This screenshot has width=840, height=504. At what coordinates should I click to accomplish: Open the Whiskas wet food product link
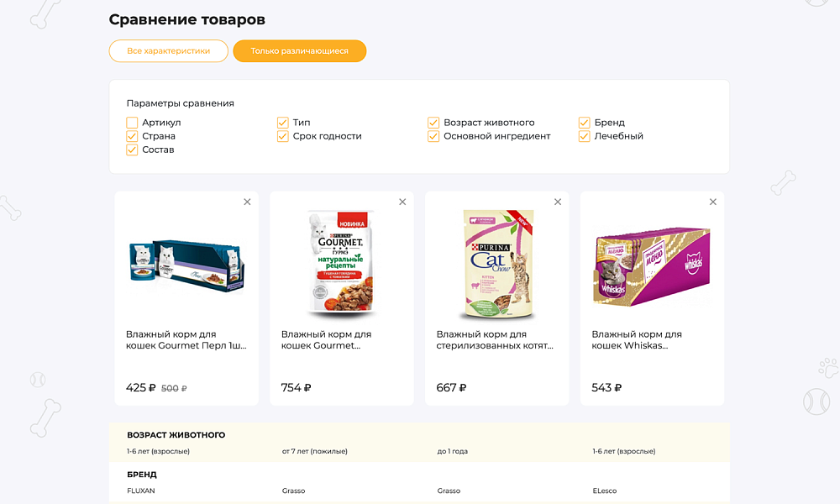[x=635, y=340]
